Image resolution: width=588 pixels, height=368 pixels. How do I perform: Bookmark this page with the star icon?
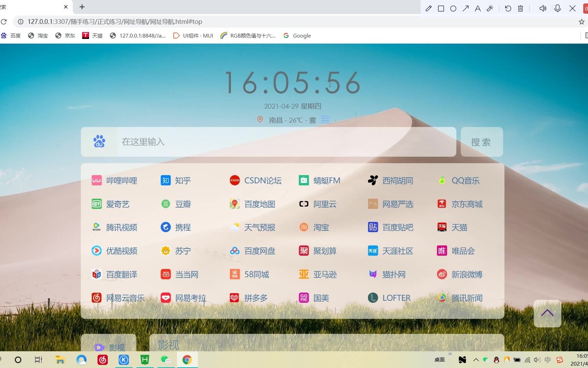point(581,22)
